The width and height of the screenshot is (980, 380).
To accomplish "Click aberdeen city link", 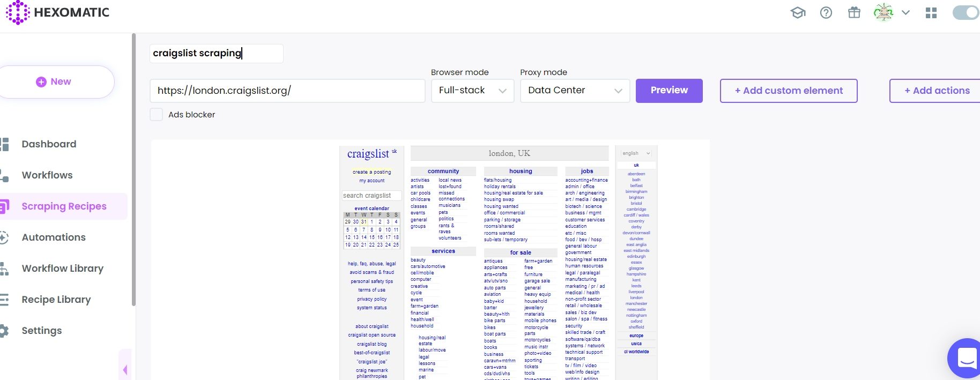I will (x=636, y=174).
